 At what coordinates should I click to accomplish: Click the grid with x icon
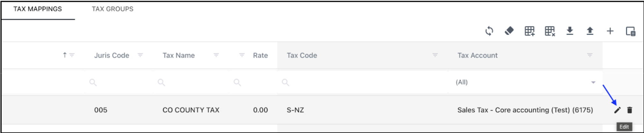[x=550, y=31]
